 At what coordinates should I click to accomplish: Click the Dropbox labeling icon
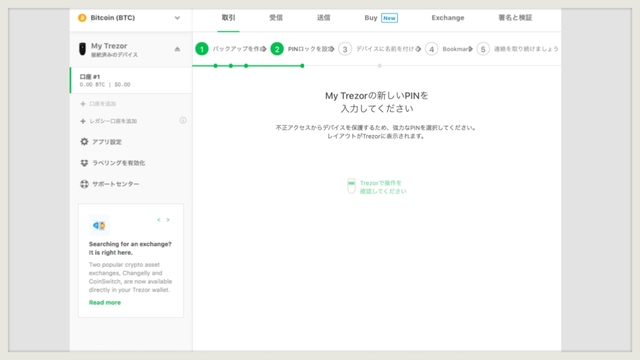pos(84,163)
